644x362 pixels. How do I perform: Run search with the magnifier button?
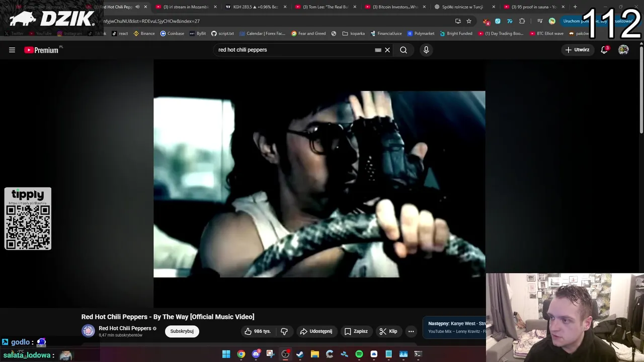[404, 50]
